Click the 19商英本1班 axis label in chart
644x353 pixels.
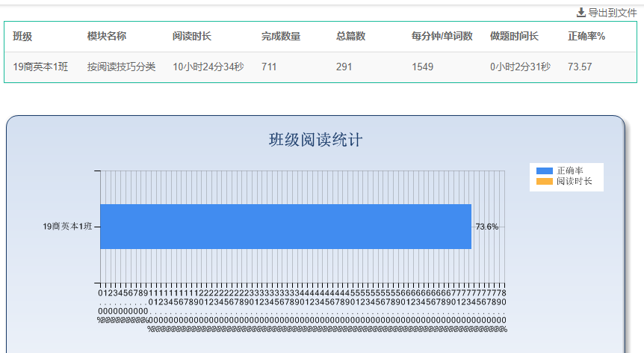[67, 227]
